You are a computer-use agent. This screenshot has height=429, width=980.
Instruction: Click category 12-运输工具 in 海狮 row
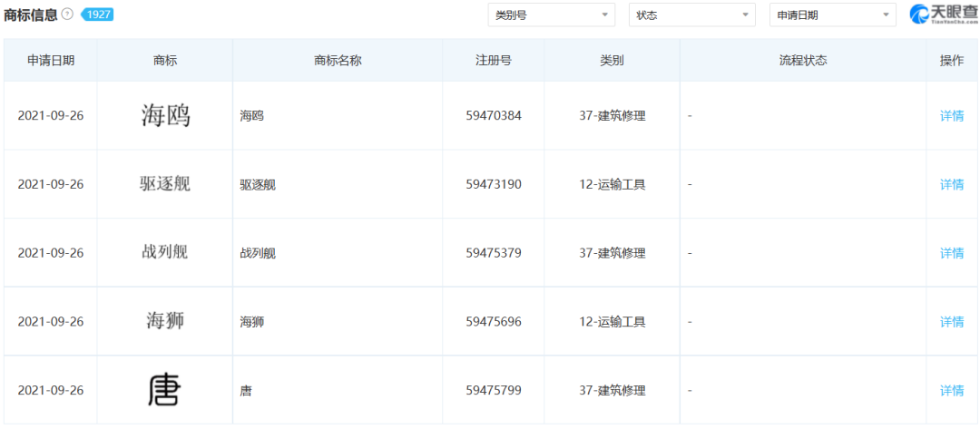(612, 322)
